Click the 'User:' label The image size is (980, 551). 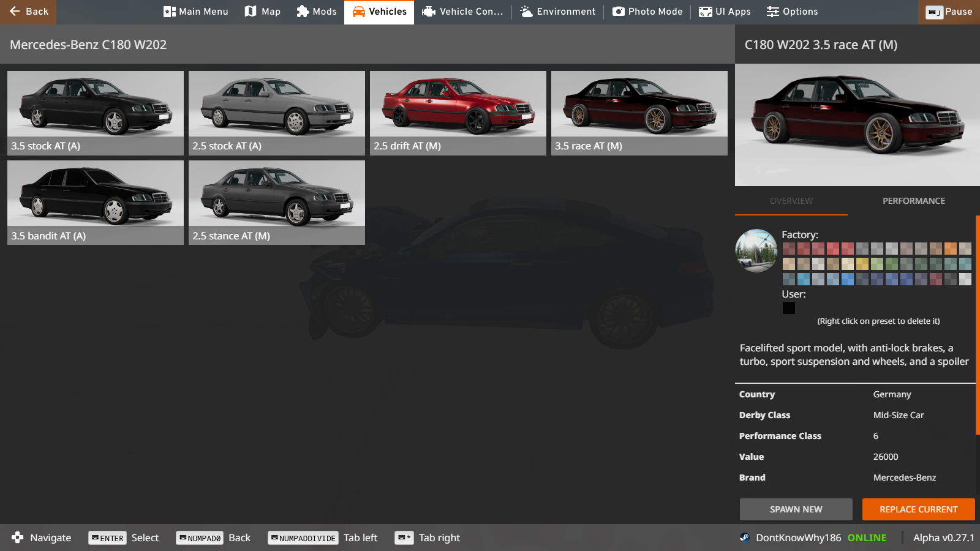[794, 294]
